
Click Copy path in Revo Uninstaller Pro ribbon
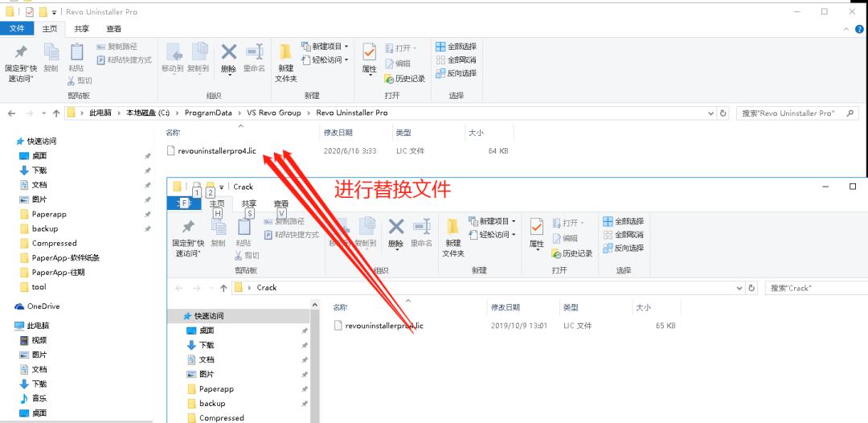click(x=117, y=47)
